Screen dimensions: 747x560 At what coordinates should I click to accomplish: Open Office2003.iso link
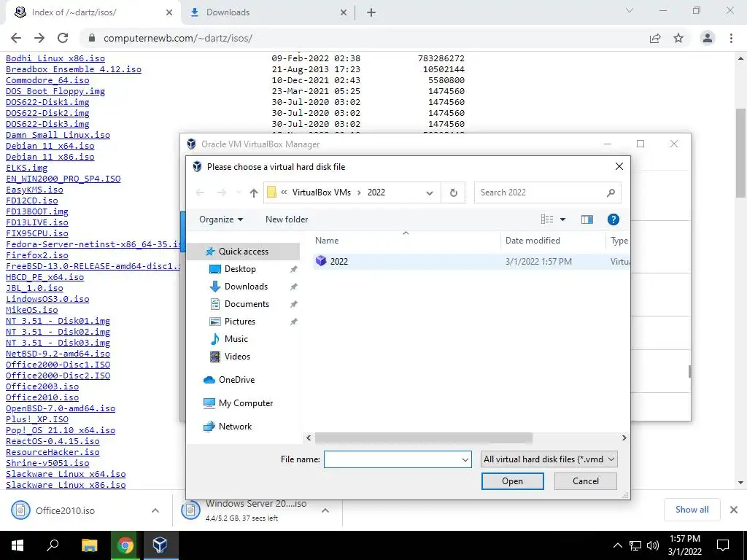coord(42,386)
